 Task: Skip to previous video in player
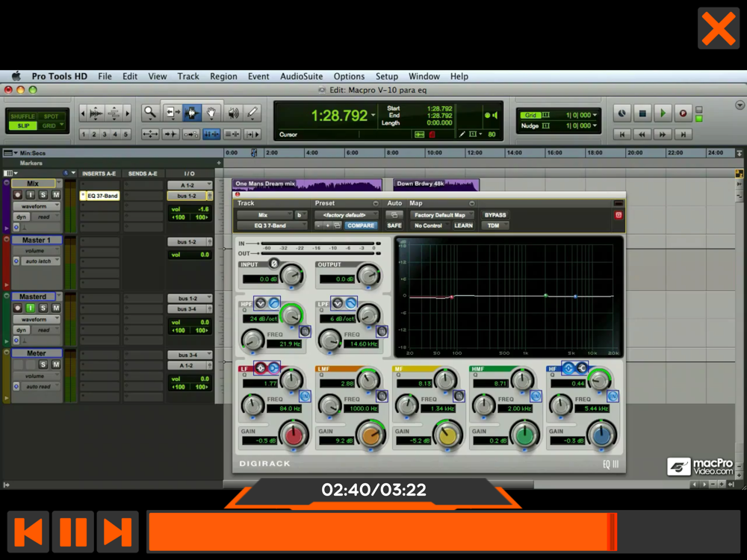(28, 531)
